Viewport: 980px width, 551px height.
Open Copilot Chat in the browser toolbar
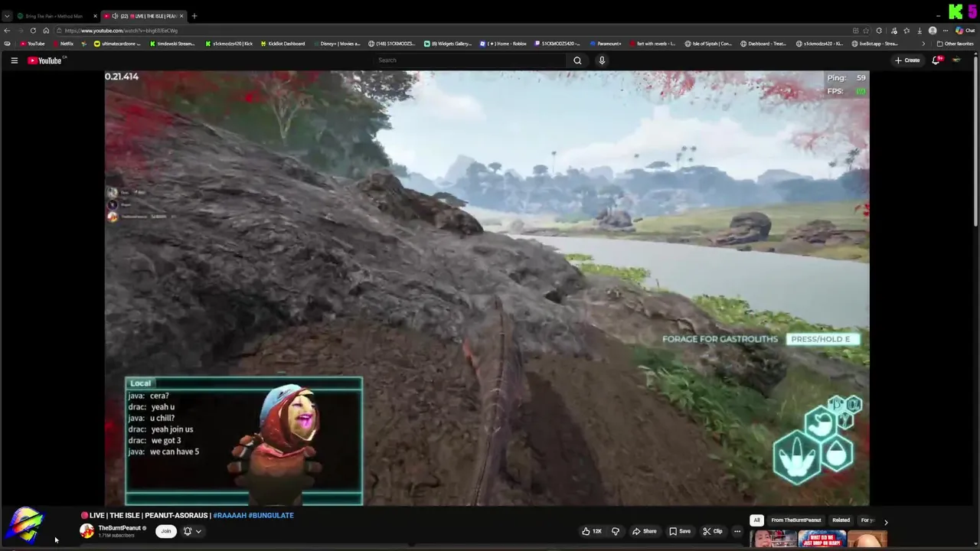coord(965,31)
